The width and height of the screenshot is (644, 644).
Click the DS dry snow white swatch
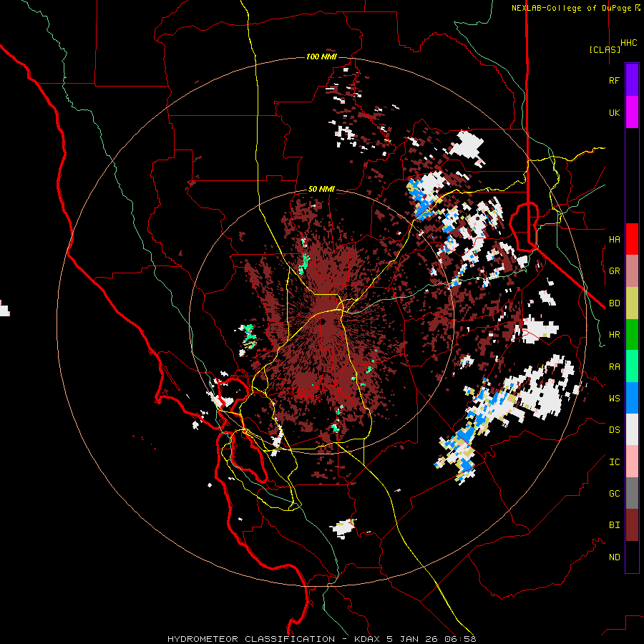click(x=632, y=429)
